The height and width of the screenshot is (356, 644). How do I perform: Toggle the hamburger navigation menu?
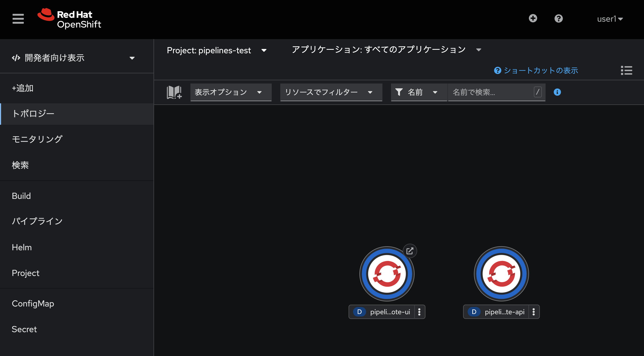coord(18,19)
